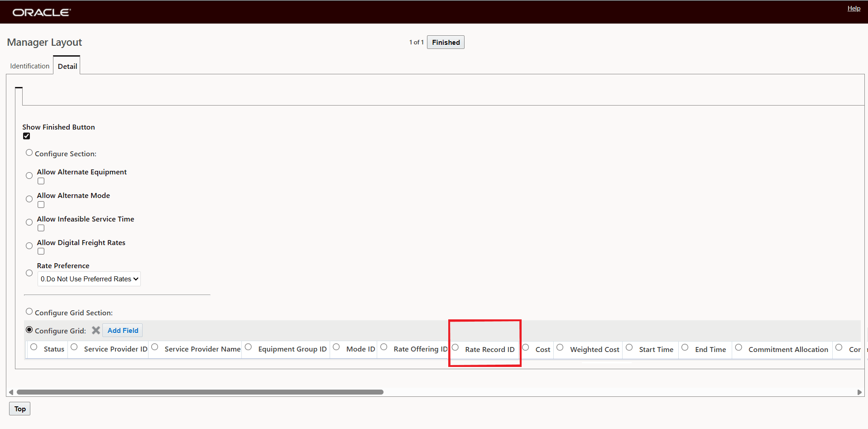868x429 pixels.
Task: Click the Equipment Group ID column label
Action: tap(293, 349)
